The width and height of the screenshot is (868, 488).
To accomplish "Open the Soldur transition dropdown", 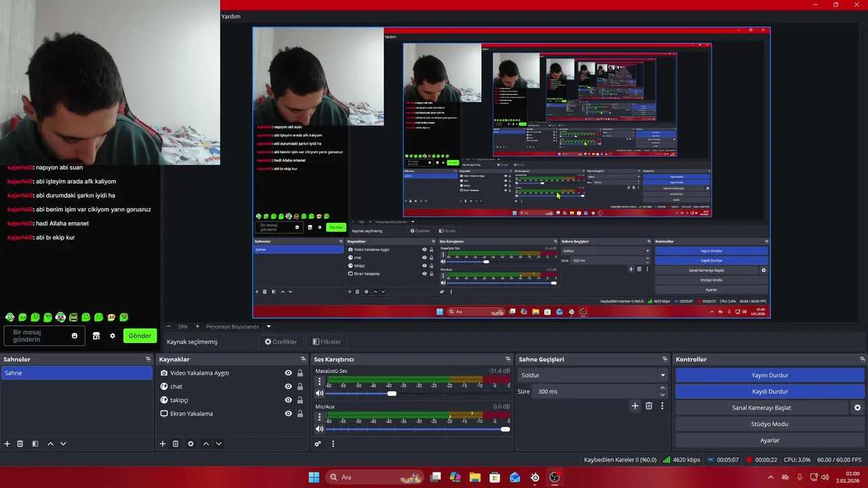I will click(593, 375).
